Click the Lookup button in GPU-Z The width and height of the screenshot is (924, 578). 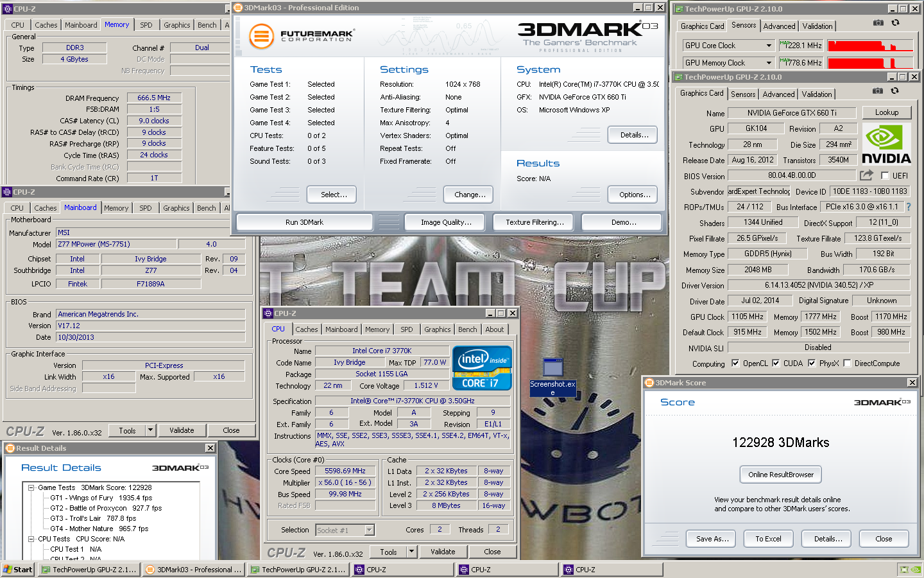[887, 112]
